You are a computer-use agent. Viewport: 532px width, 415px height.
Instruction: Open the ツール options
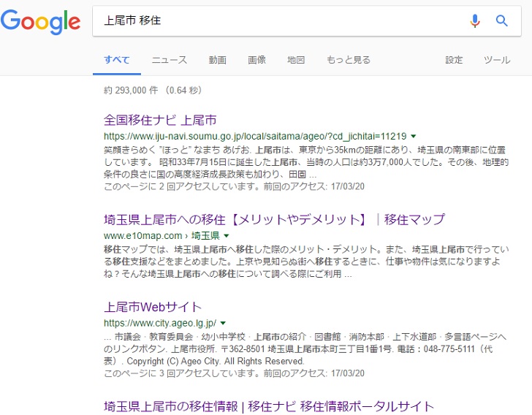(x=497, y=60)
